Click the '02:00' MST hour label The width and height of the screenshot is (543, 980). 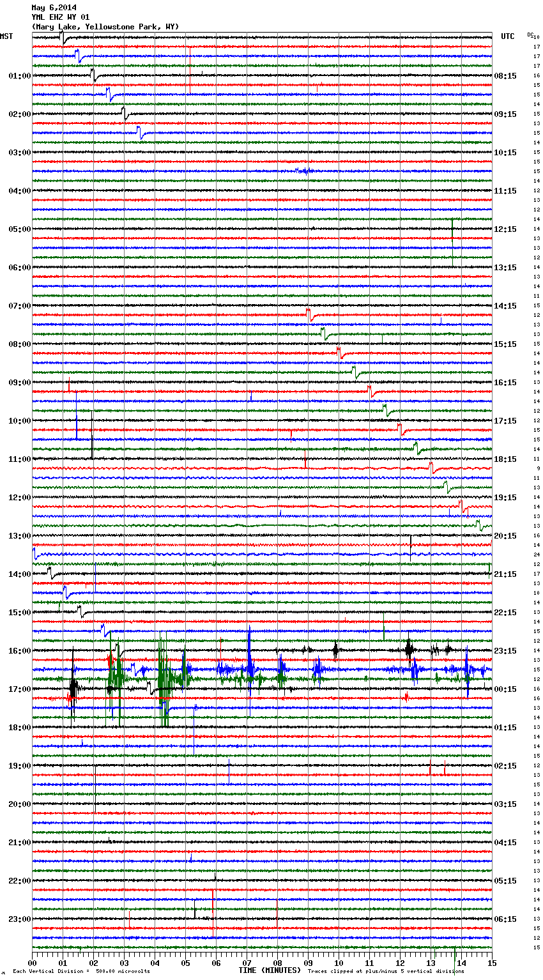pos(19,114)
